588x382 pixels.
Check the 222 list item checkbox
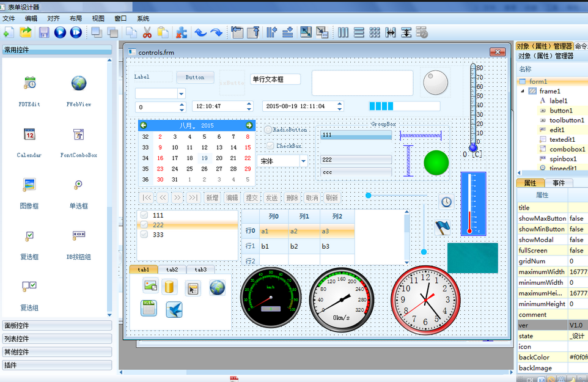(144, 225)
